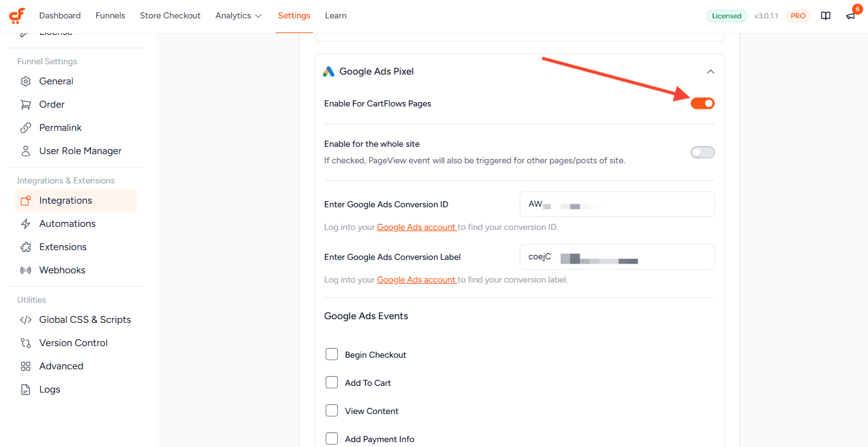The width and height of the screenshot is (868, 447).
Task: Click the v3.0.1.1 version text
Action: (766, 16)
